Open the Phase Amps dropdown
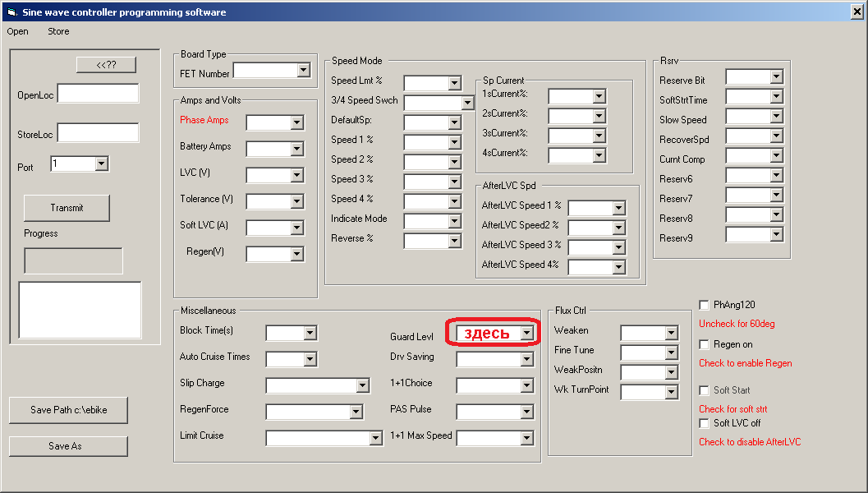The image size is (868, 493). [297, 123]
